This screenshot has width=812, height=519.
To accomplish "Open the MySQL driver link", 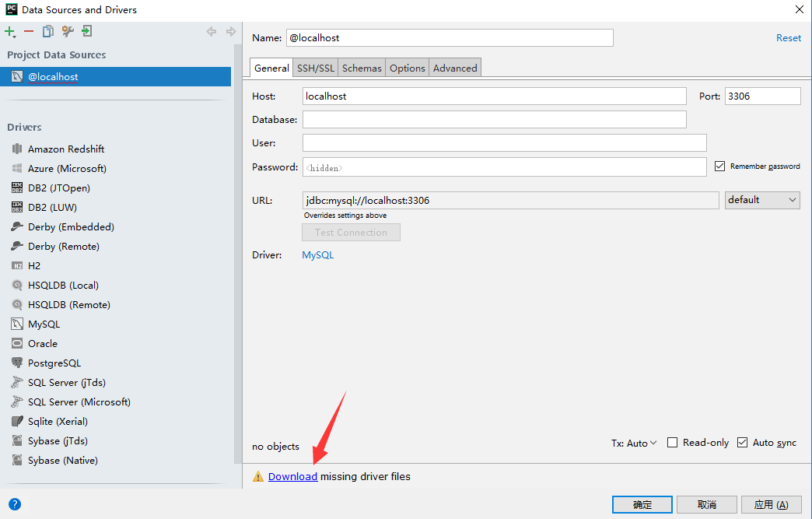I will click(x=318, y=255).
